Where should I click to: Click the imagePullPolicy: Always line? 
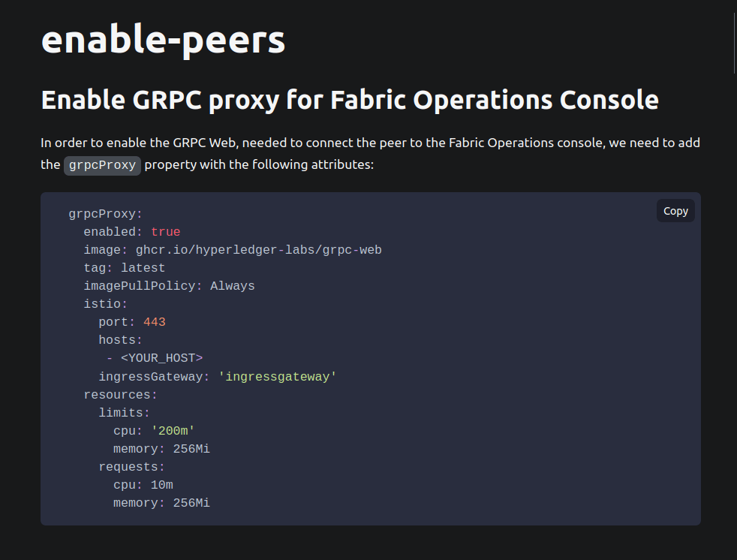169,285
